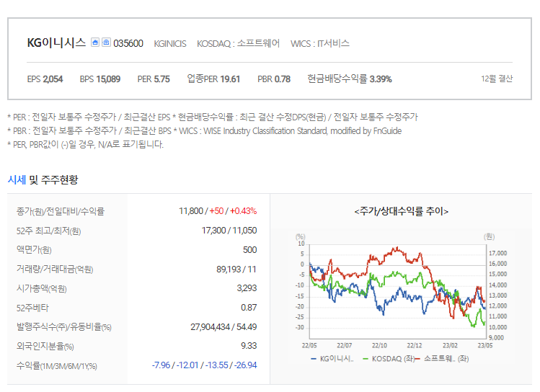Click the 89,193 / 11 trading volume value
540x392 pixels.
point(236,269)
